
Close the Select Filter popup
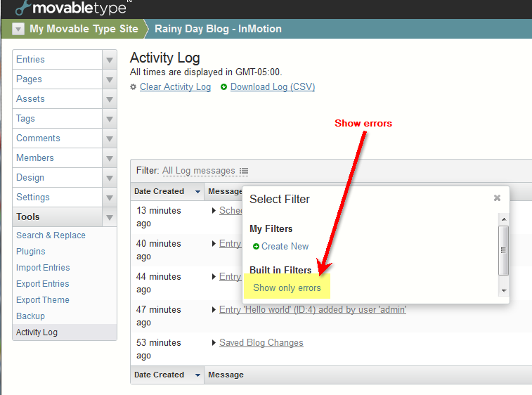[x=497, y=197]
